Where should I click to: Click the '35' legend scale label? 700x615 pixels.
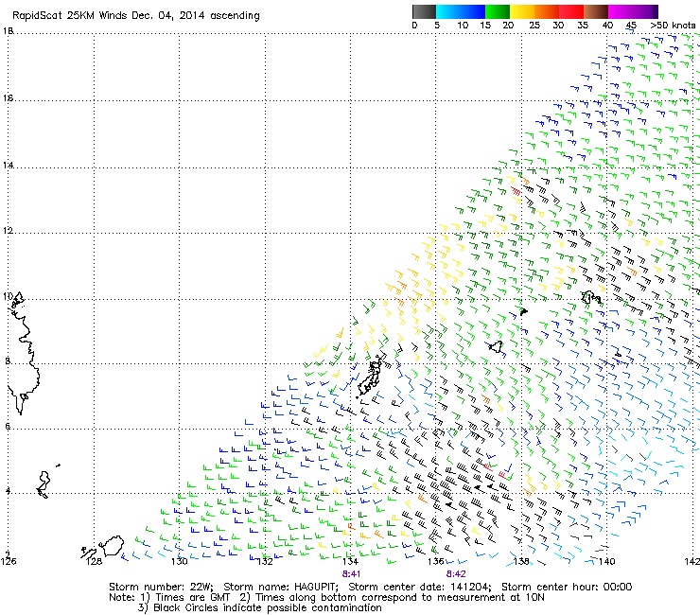[x=583, y=26]
